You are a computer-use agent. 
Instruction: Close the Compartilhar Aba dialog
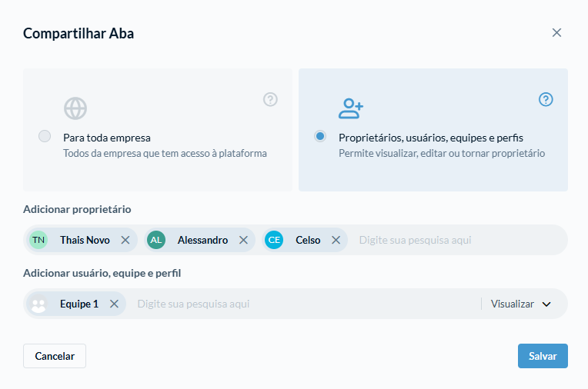click(556, 32)
